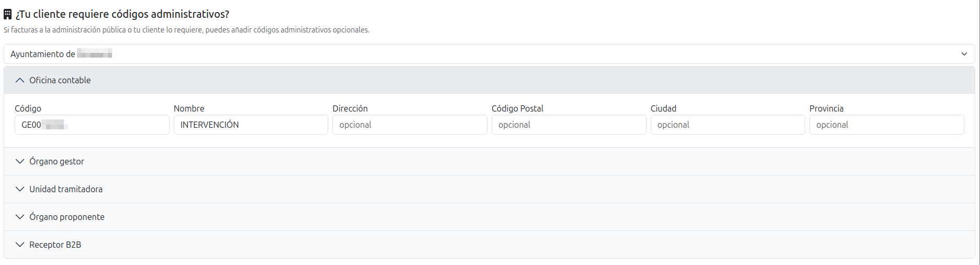Click the Nombre field containing INTERVENCIÓN

251,125
